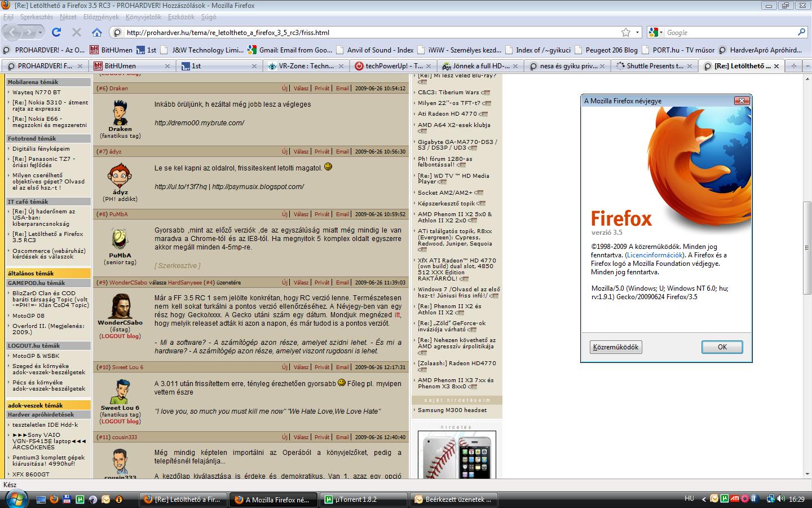812x508 pixels.
Task: Bookmark this page with the star icon
Action: click(626, 33)
